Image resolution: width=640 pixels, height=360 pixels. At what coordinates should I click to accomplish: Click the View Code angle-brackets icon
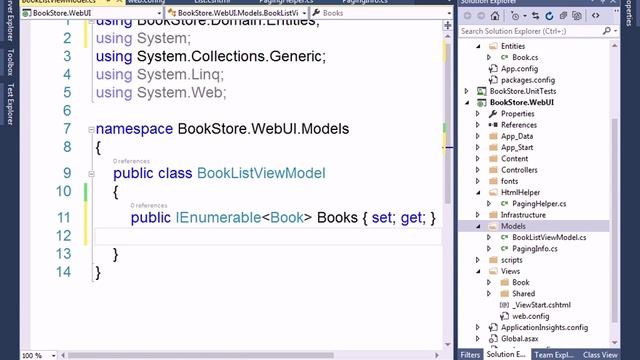[x=596, y=16]
